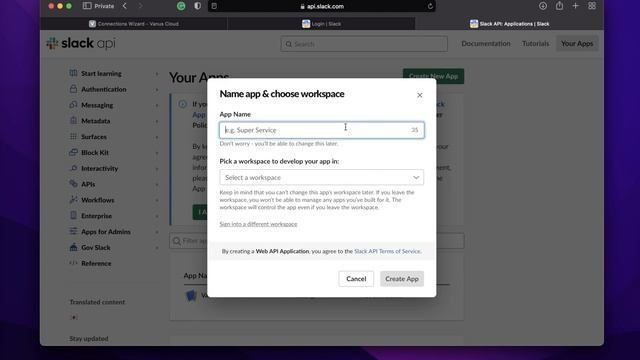The height and width of the screenshot is (360, 640).
Task: Close the Name app dialog with X
Action: (x=420, y=95)
